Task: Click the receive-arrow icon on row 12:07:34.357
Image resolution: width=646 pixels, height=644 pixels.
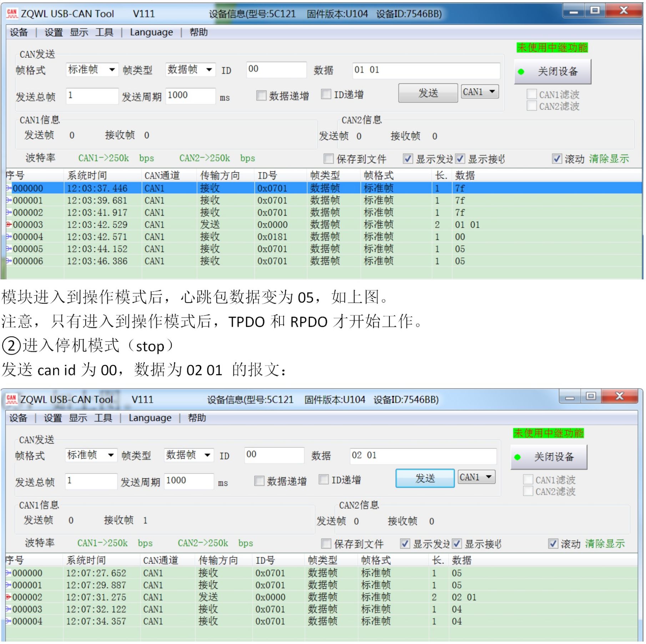Action: click(8, 622)
